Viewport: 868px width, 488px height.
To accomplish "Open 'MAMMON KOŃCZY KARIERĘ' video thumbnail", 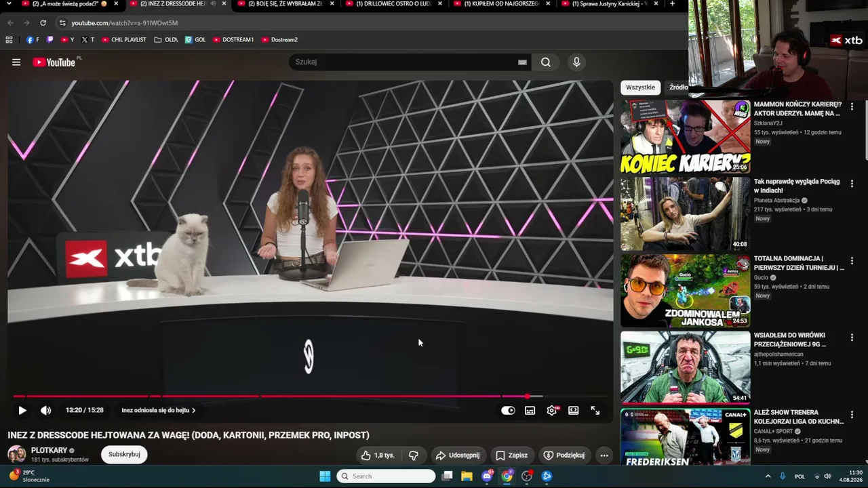I will 686,137.
